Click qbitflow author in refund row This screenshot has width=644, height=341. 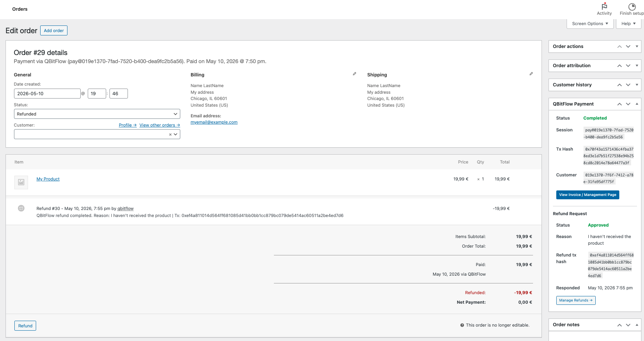click(x=125, y=209)
